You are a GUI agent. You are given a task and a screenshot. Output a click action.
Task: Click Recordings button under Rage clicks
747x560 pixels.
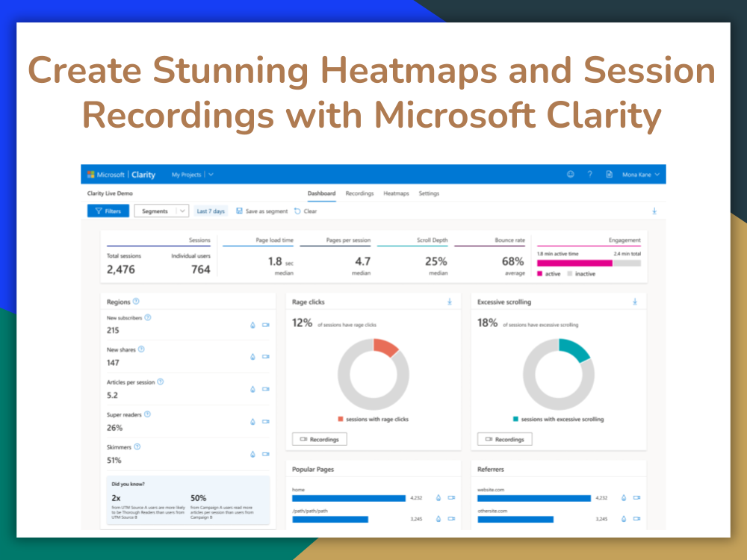319,439
